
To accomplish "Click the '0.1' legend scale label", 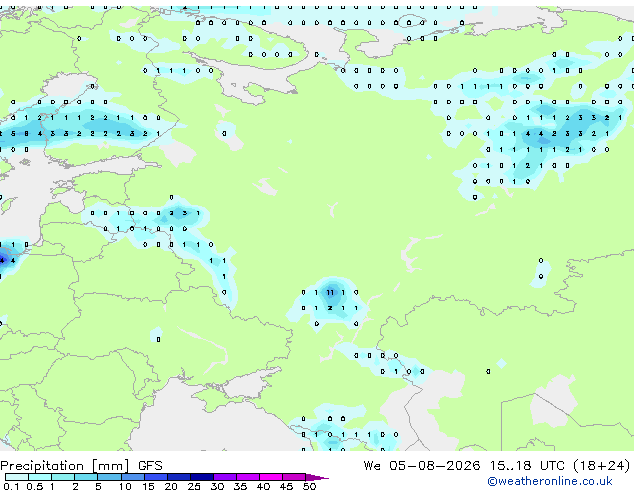I will pos(11,486).
